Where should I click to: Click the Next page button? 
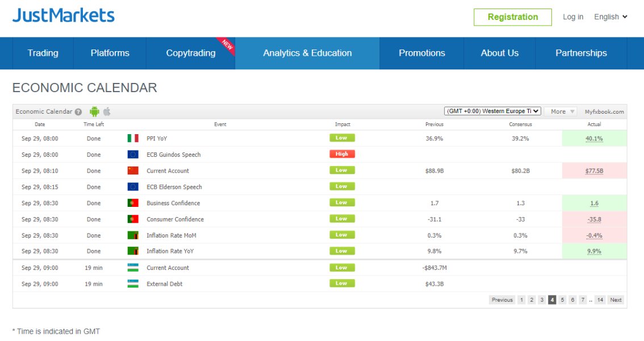[616, 300]
